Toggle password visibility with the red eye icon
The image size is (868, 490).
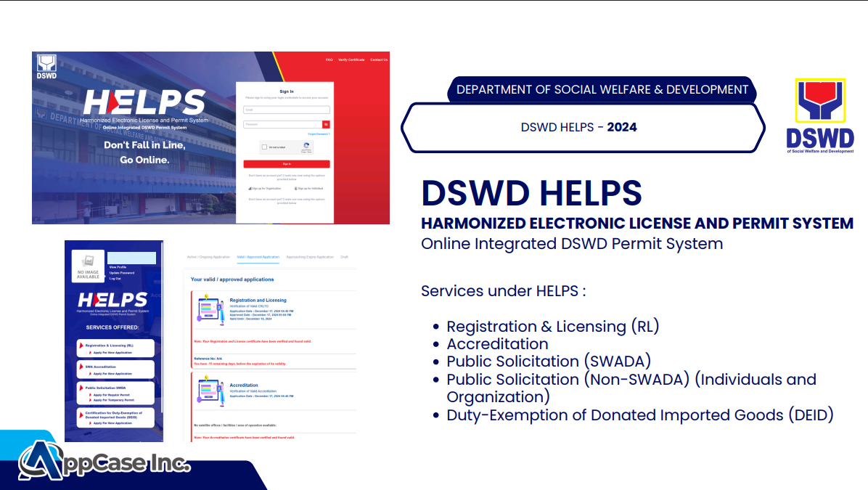[x=327, y=124]
